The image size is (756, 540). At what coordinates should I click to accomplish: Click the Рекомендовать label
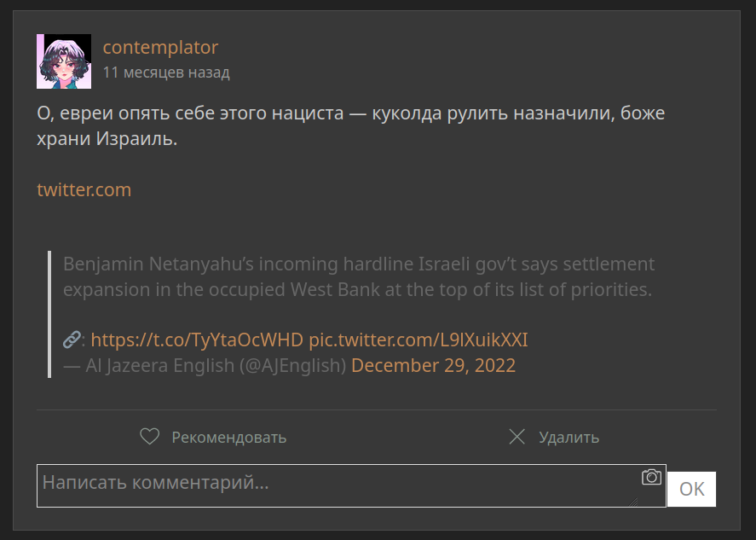pos(229,438)
